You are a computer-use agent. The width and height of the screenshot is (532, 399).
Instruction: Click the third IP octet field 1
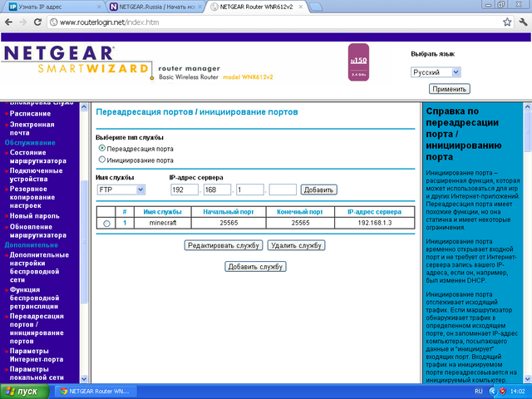click(250, 190)
